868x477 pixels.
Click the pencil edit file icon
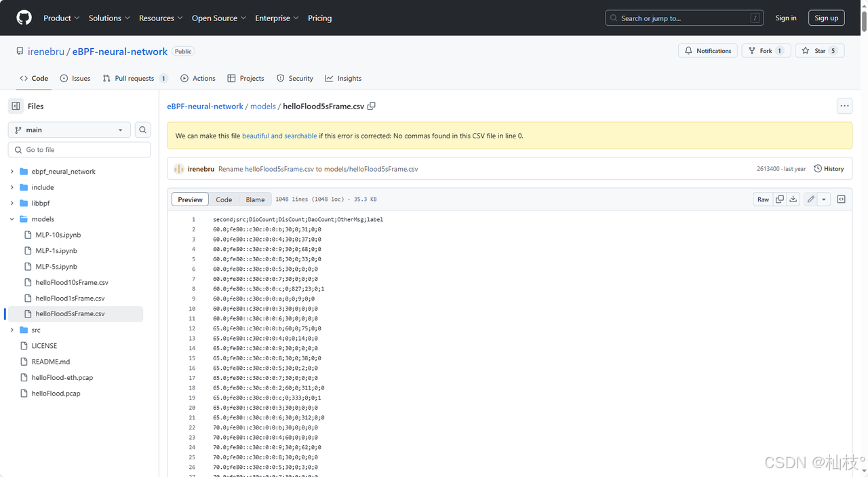(810, 199)
